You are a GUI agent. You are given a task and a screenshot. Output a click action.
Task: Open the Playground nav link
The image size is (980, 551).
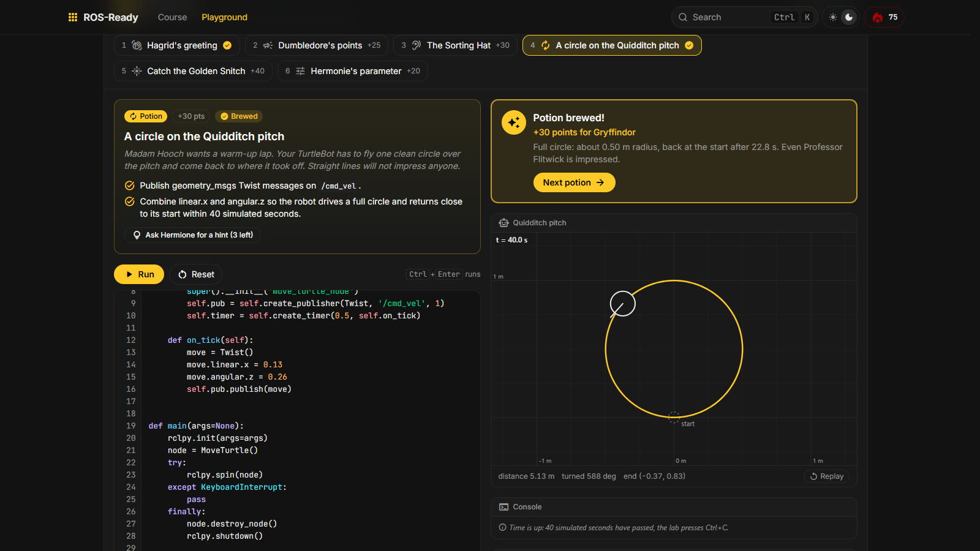click(x=225, y=17)
